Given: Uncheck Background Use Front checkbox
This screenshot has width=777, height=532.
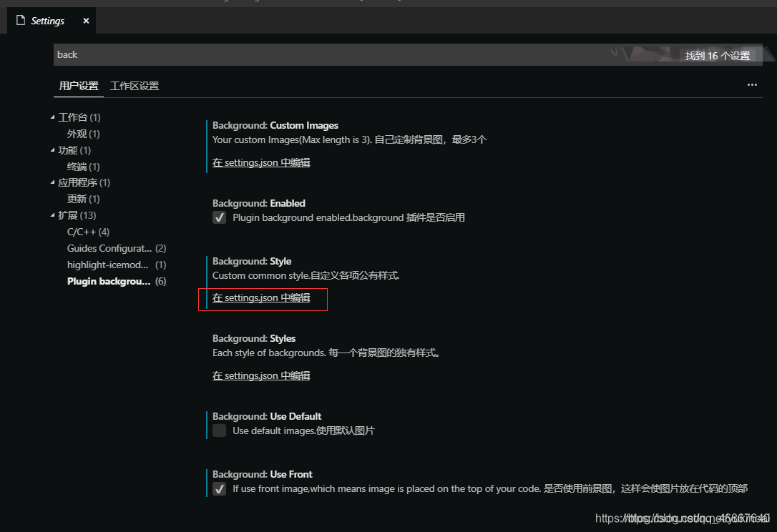Looking at the screenshot, I should click(220, 488).
